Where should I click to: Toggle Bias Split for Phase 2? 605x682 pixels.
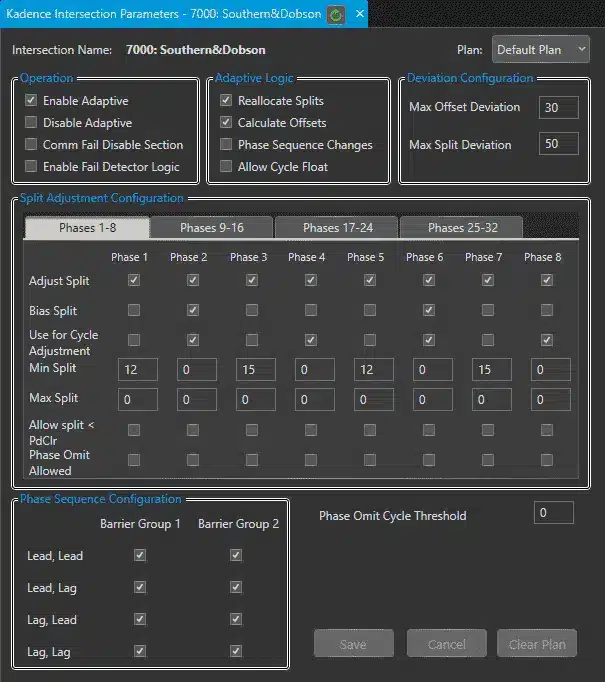tap(194, 311)
